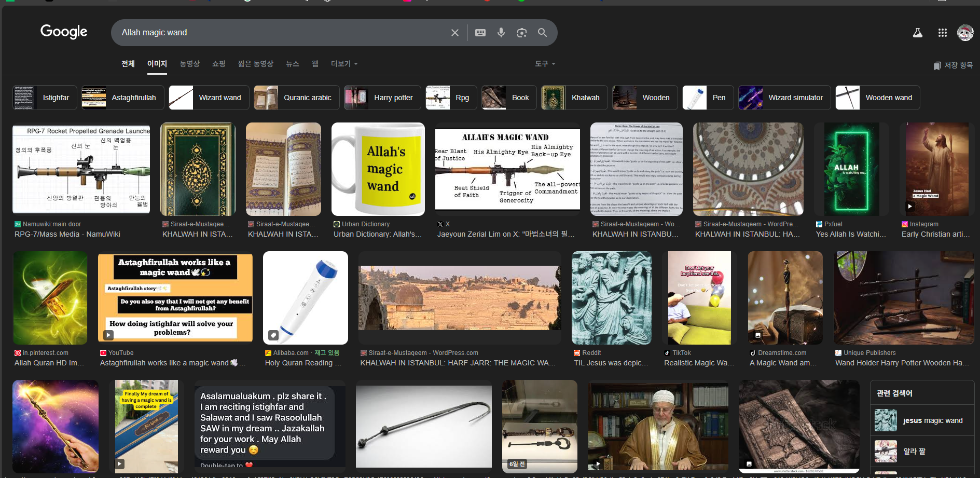Screen dimensions: 980x478
Task: Open the Google account profile avatar
Action: pos(965,33)
